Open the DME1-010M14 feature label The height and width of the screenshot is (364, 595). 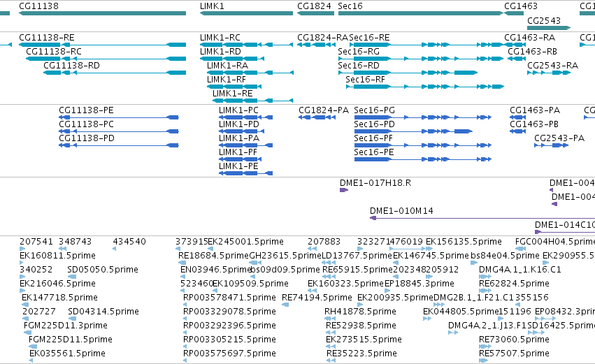[x=401, y=211]
